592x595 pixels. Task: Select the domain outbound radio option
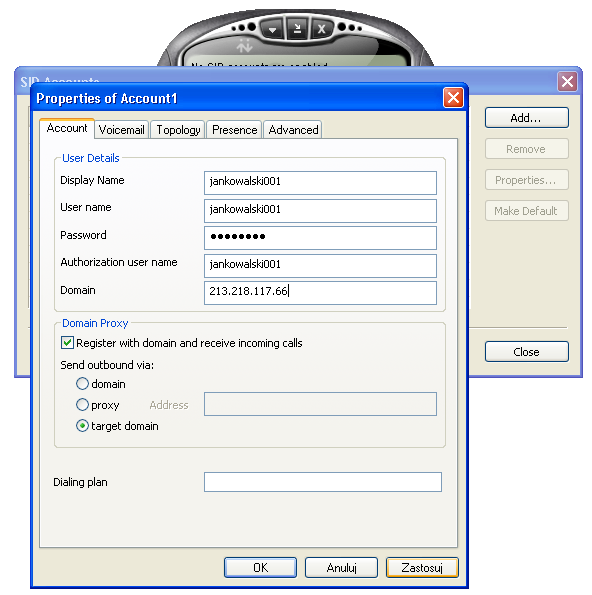click(82, 384)
